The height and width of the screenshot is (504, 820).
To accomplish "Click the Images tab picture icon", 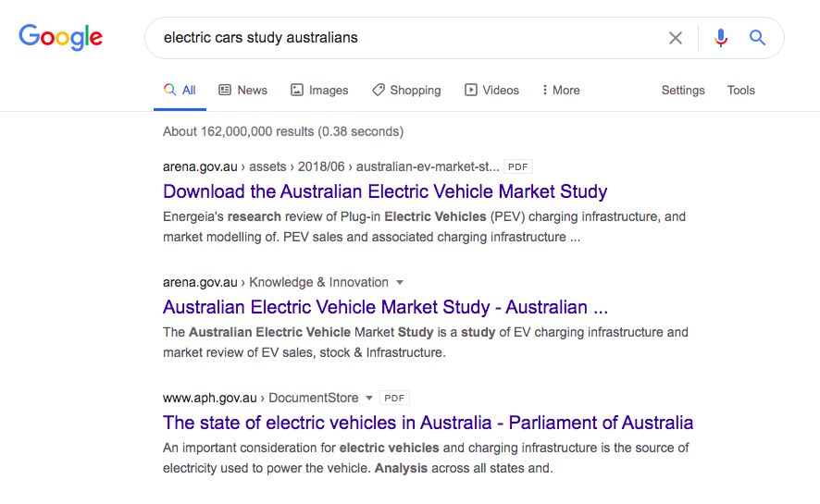I will point(296,90).
